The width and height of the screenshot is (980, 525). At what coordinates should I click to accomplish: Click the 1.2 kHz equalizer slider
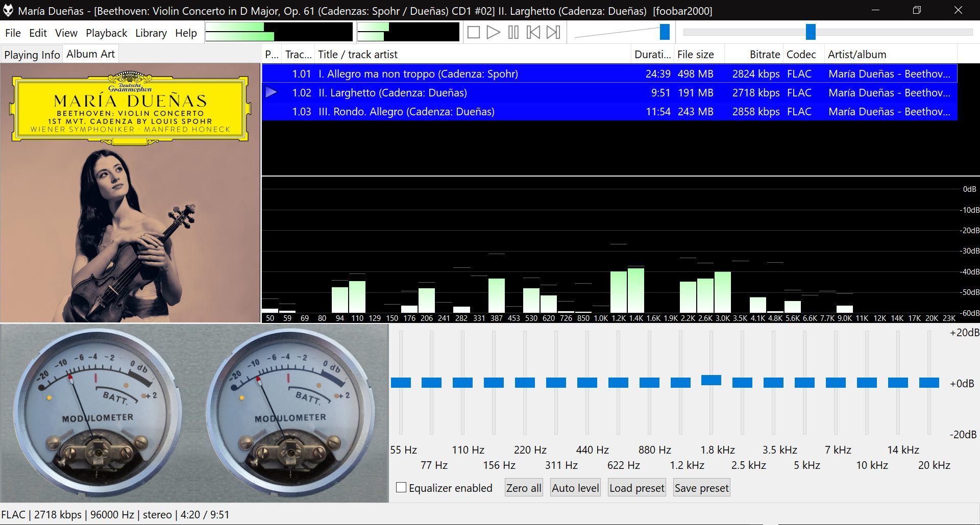[x=681, y=383]
